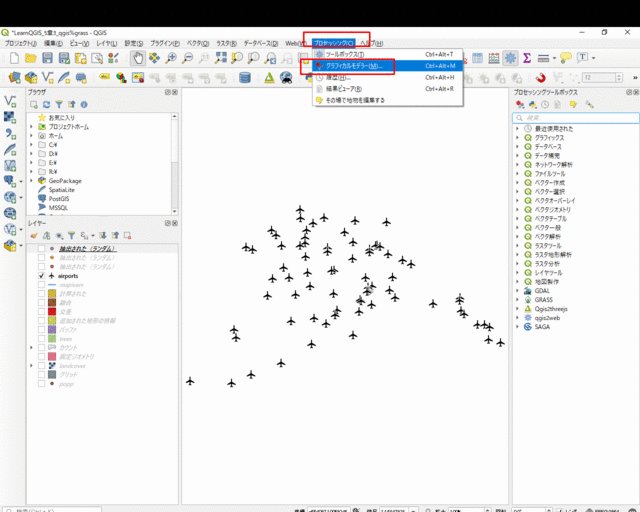Click the red 交差 layer color swatch
Viewport: 640px width, 512px height.
click(52, 312)
